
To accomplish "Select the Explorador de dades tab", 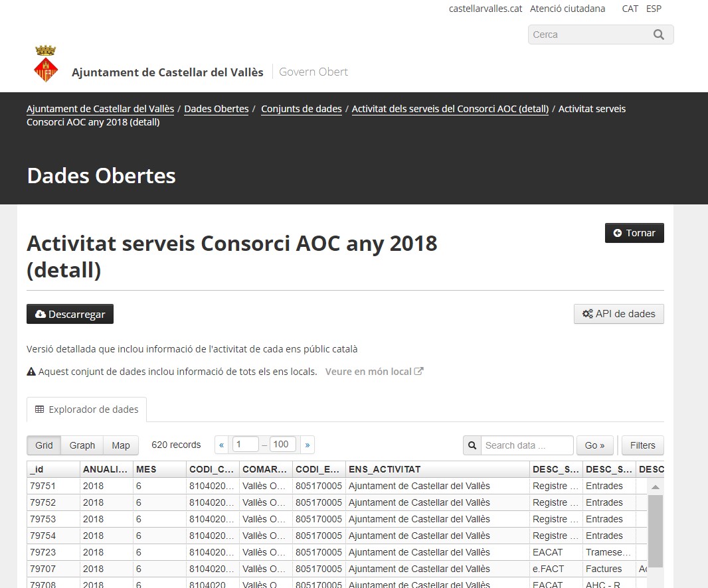I will 86,409.
